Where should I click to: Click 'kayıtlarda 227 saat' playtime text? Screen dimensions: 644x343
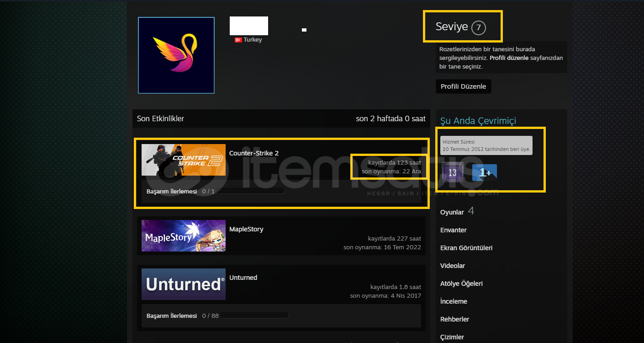click(x=395, y=238)
